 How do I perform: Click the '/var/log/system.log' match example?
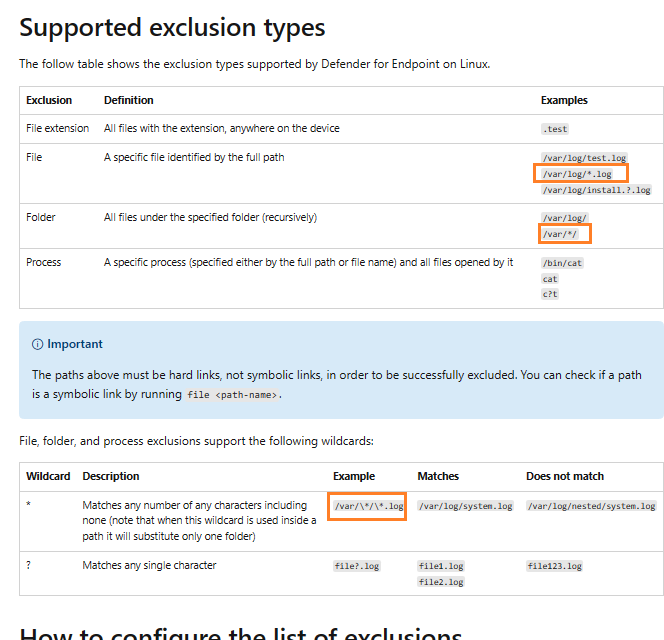(x=465, y=506)
